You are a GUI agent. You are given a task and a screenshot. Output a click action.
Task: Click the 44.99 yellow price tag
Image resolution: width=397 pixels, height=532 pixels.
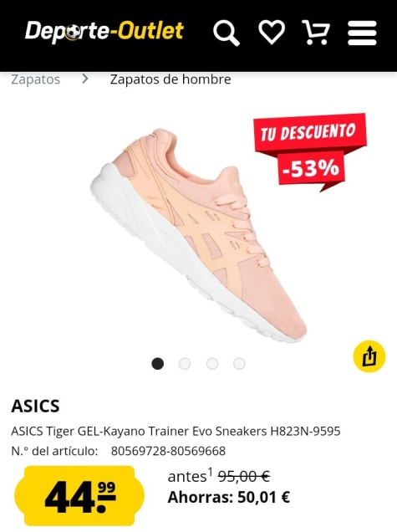79,496
